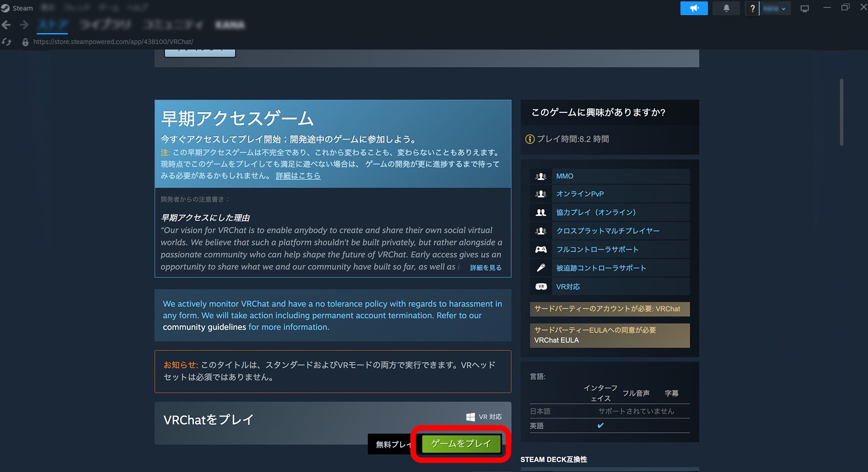Viewport: 868px width, 472px height.
Task: Click the VR badge icon next to VR対応
Action: point(541,286)
